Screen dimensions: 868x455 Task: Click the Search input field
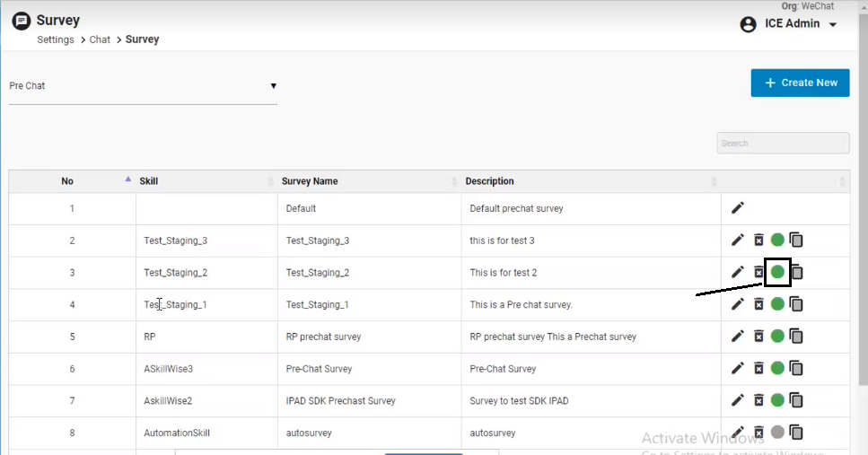(782, 144)
